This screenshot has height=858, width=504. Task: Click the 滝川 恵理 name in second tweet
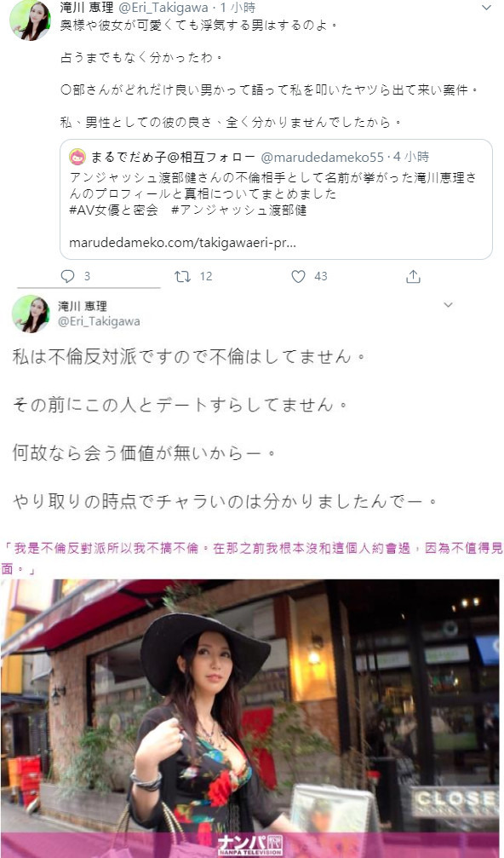point(83,306)
